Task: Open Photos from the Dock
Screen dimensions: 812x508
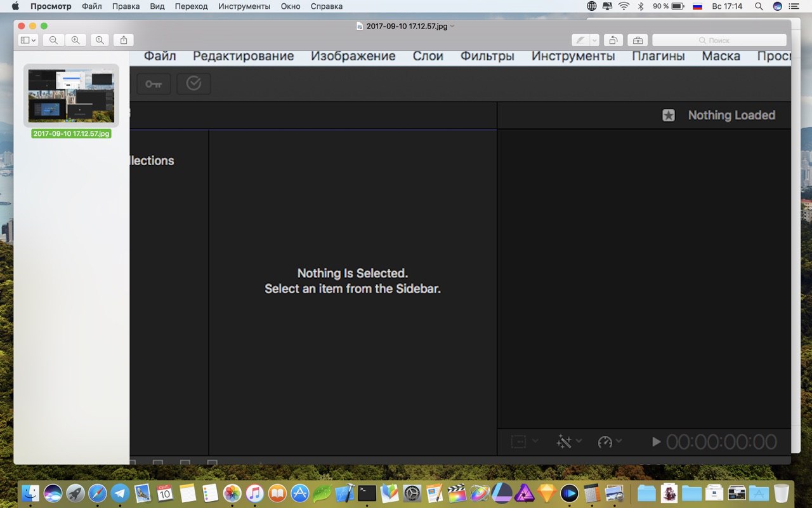Action: (x=232, y=493)
